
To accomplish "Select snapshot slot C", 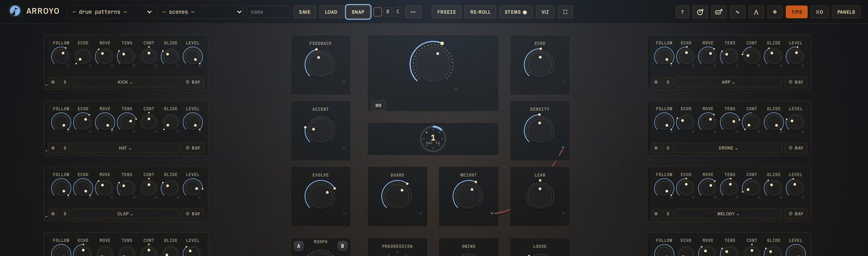I will pos(398,12).
